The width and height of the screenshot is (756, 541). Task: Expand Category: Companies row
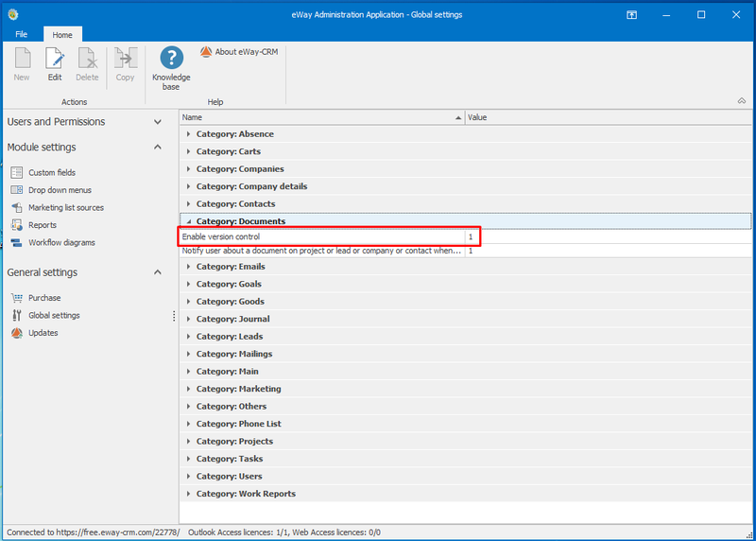point(188,169)
